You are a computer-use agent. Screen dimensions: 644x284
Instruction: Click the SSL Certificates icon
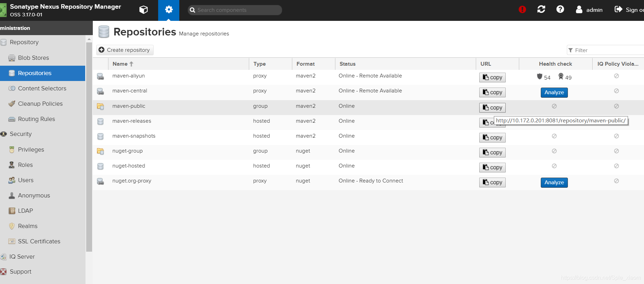coord(12,241)
